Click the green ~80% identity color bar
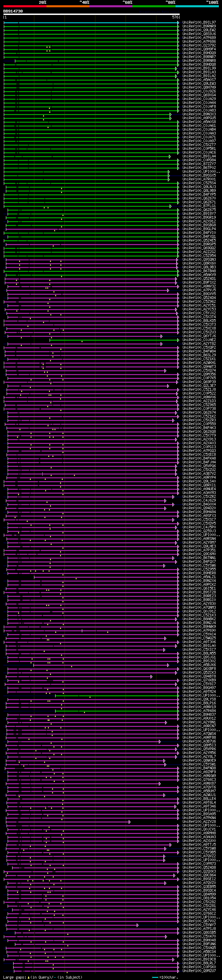The height and width of the screenshot is (980, 222). pos(154,7)
